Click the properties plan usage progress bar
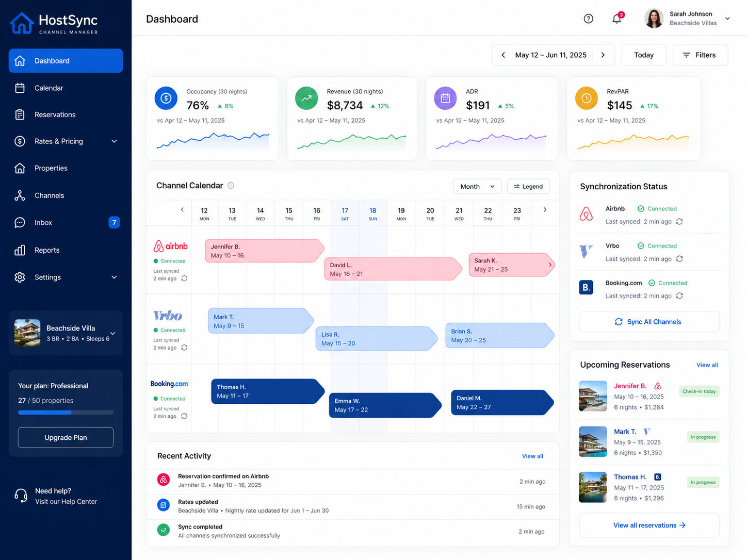 click(x=66, y=413)
